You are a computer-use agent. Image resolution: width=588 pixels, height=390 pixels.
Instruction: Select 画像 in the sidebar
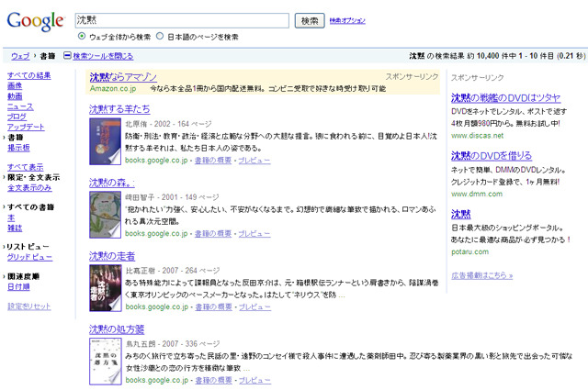(15, 85)
